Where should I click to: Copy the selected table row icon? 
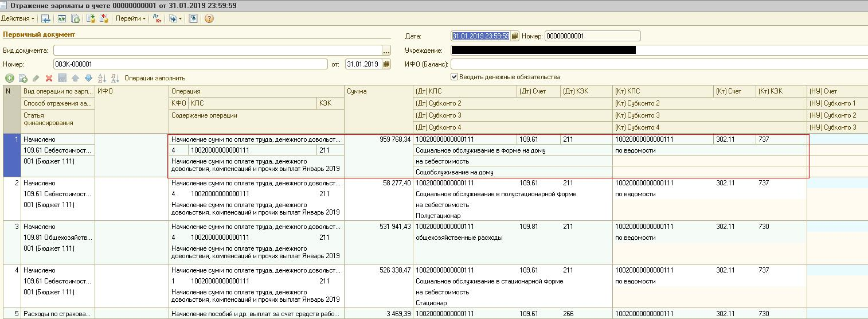pos(23,78)
